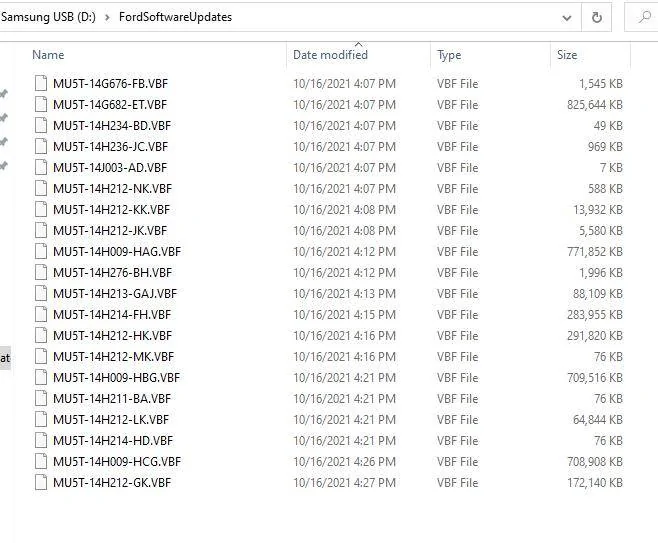Select the file icon of MU5T-14H212-JK.VBF

pyautogui.click(x=41, y=230)
